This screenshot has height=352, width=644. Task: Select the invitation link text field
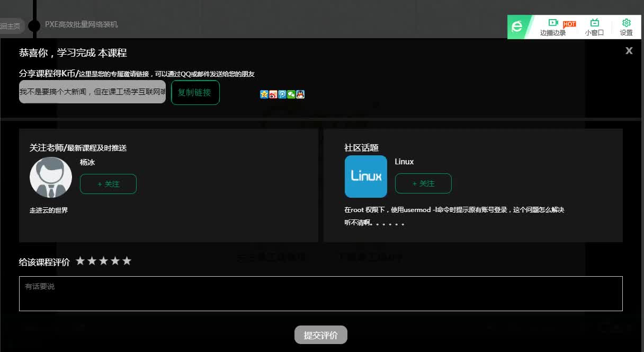pos(92,92)
